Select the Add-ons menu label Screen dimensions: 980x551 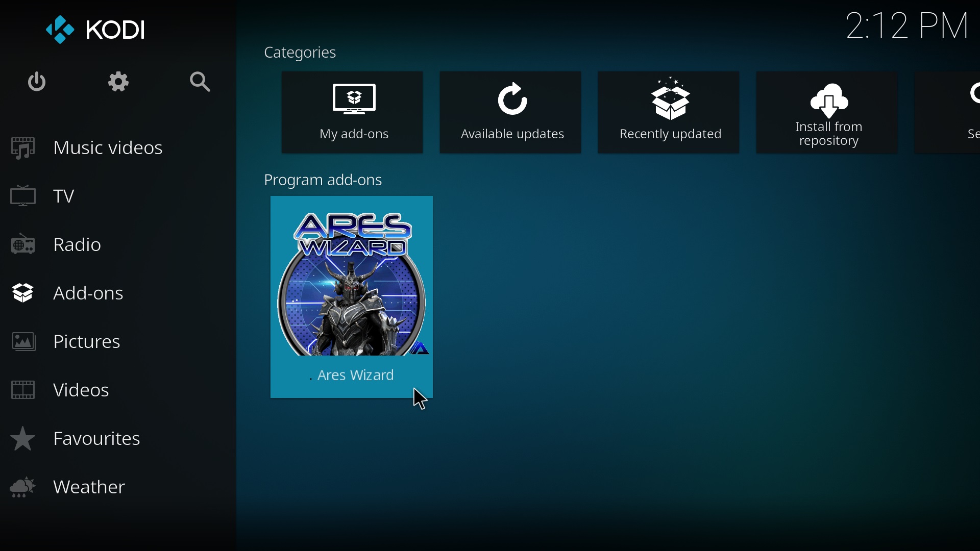click(89, 294)
